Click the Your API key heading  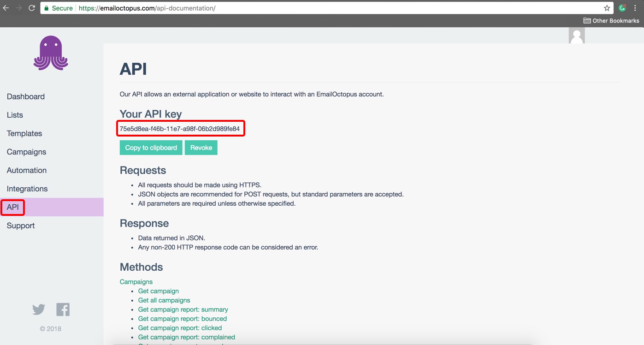[151, 114]
